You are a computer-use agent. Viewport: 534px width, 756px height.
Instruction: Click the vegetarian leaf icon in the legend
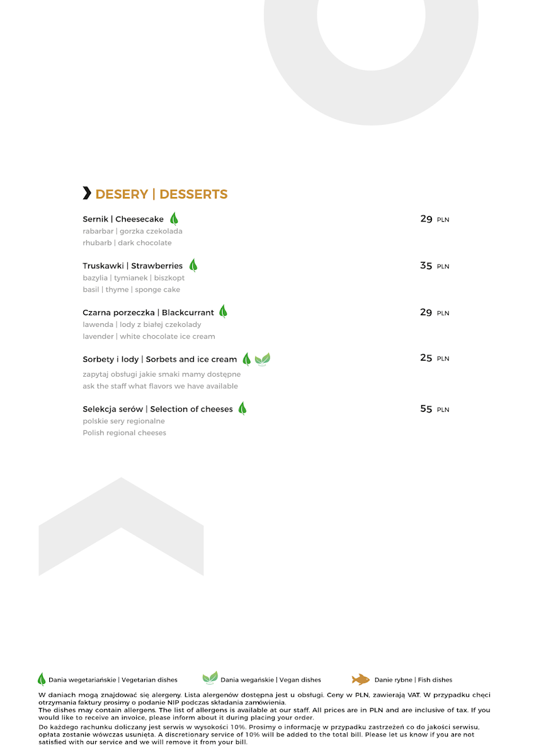[42, 679]
